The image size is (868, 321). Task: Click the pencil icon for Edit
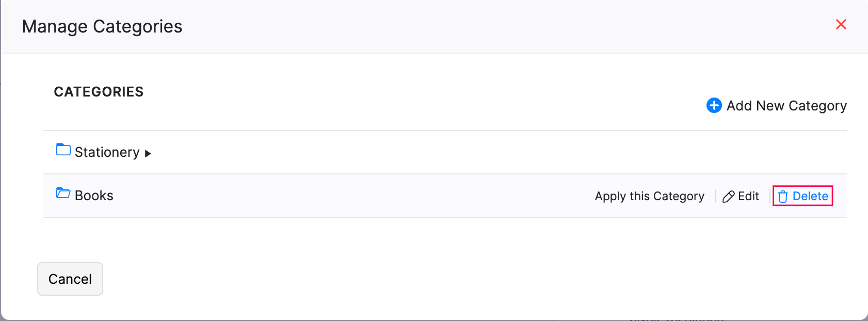[x=728, y=197]
